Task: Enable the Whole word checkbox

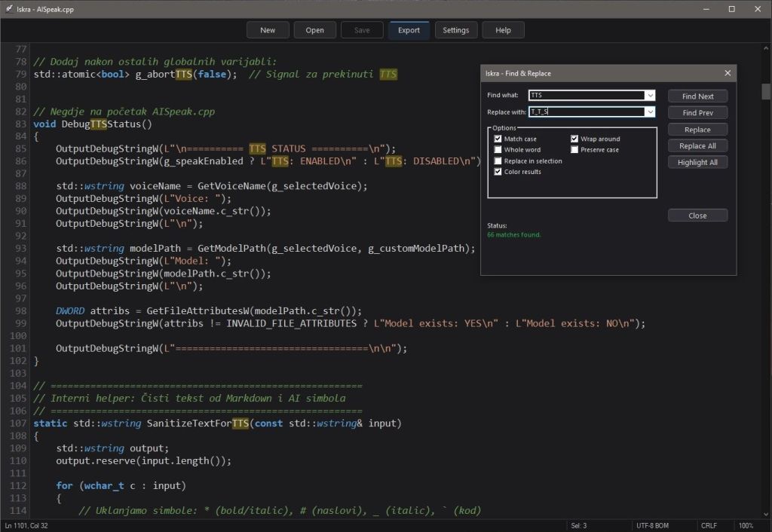Action: (498, 150)
